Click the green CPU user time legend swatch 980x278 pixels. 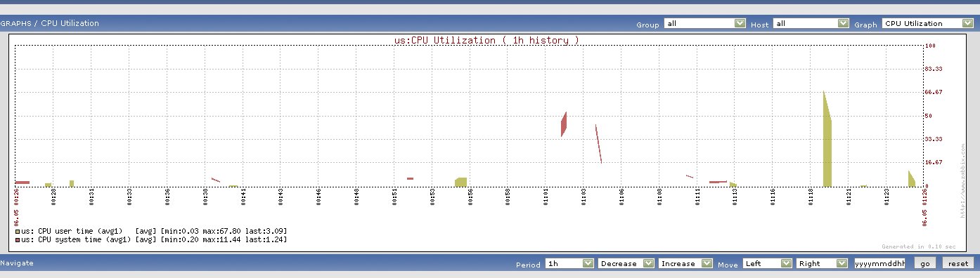pos(17,231)
